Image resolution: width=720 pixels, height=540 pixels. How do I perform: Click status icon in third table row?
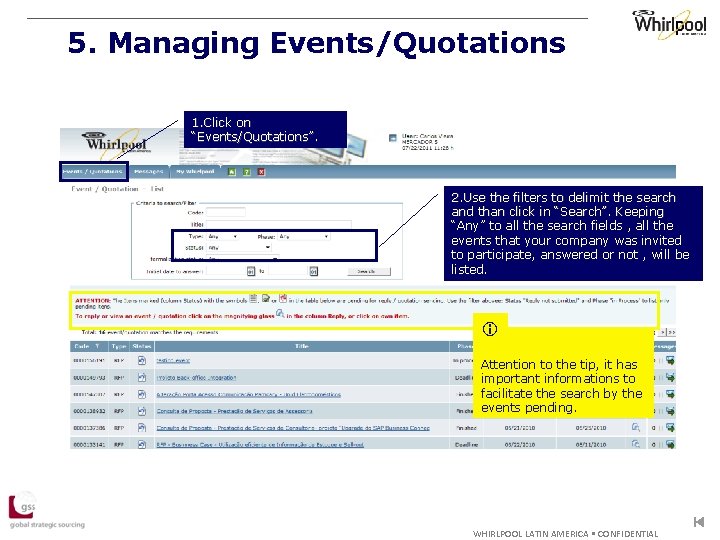(142, 394)
